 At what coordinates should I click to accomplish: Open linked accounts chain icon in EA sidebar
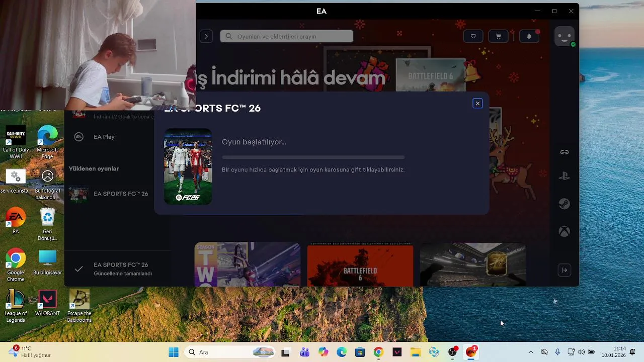click(x=565, y=152)
